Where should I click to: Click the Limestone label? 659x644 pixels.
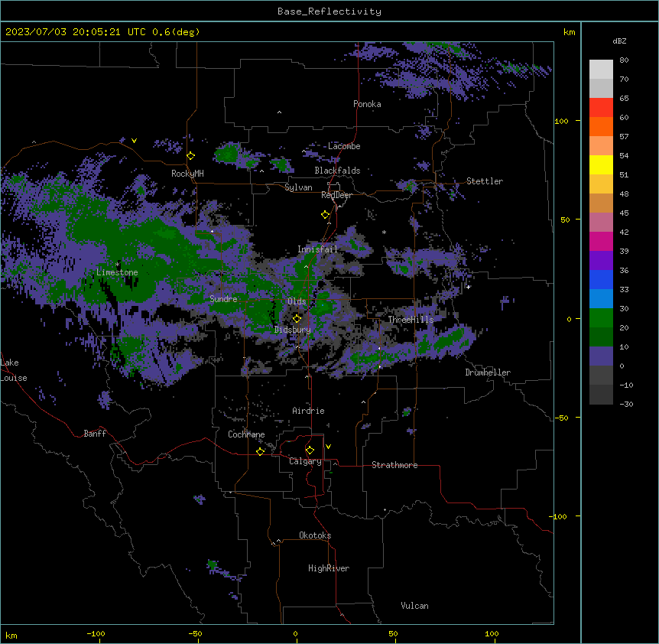tap(117, 272)
